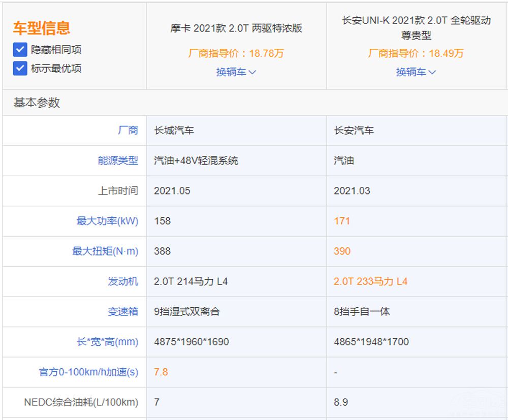Image resolution: width=508 pixels, height=420 pixels.
Task: Toggle the 标示最优项 checkbox
Action: click(x=20, y=68)
